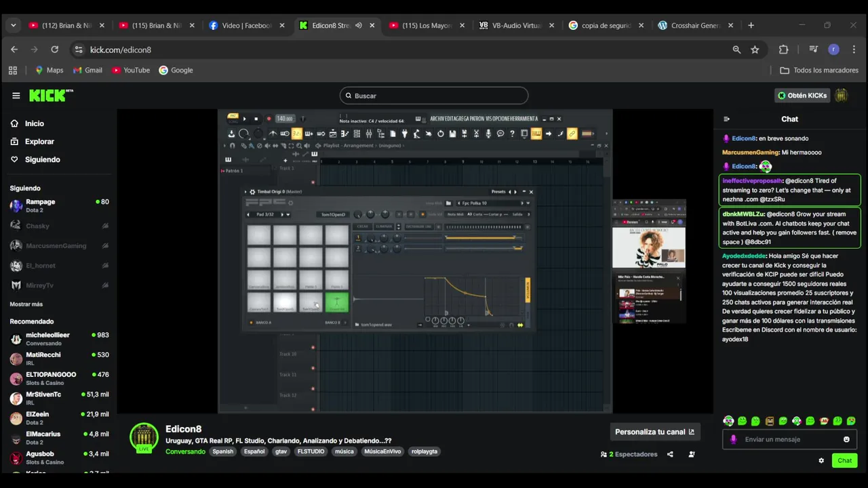Switch to the VB-Audio Virtual tab

pos(516,25)
